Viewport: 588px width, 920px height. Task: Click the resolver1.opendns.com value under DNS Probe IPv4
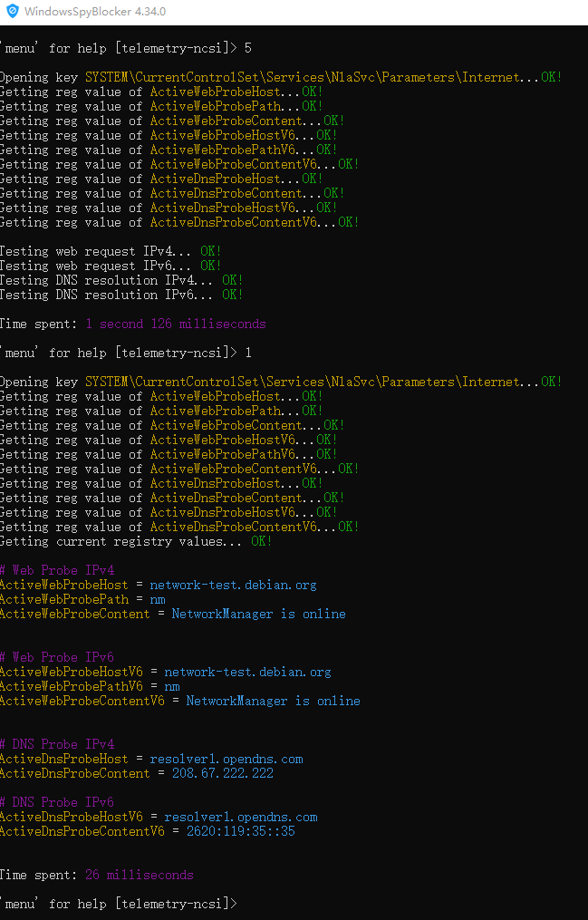(227, 760)
